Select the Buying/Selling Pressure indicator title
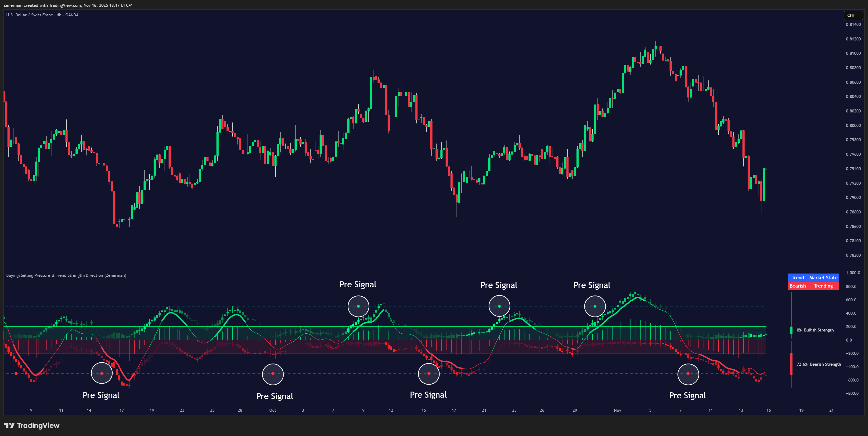Viewport: 868px width, 436px height. tap(66, 275)
